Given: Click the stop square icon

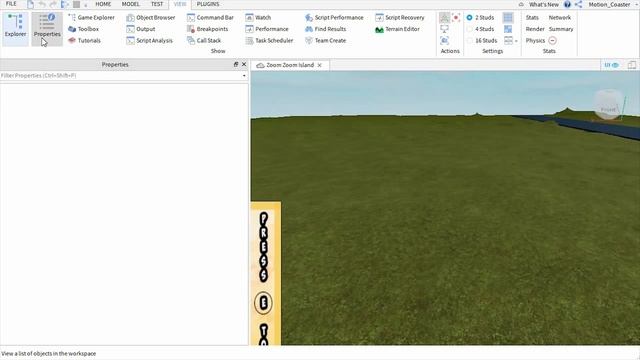Looking at the screenshot, I should [x=76, y=4].
